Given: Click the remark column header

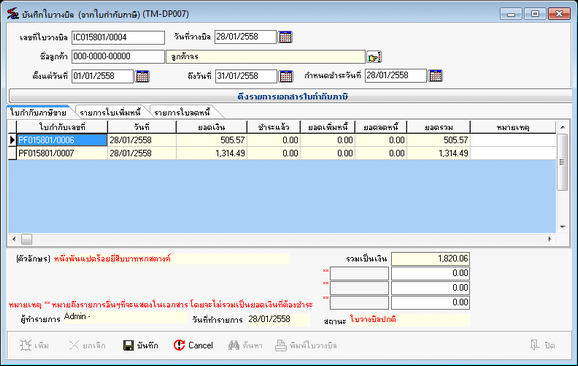Looking at the screenshot, I should (513, 127).
